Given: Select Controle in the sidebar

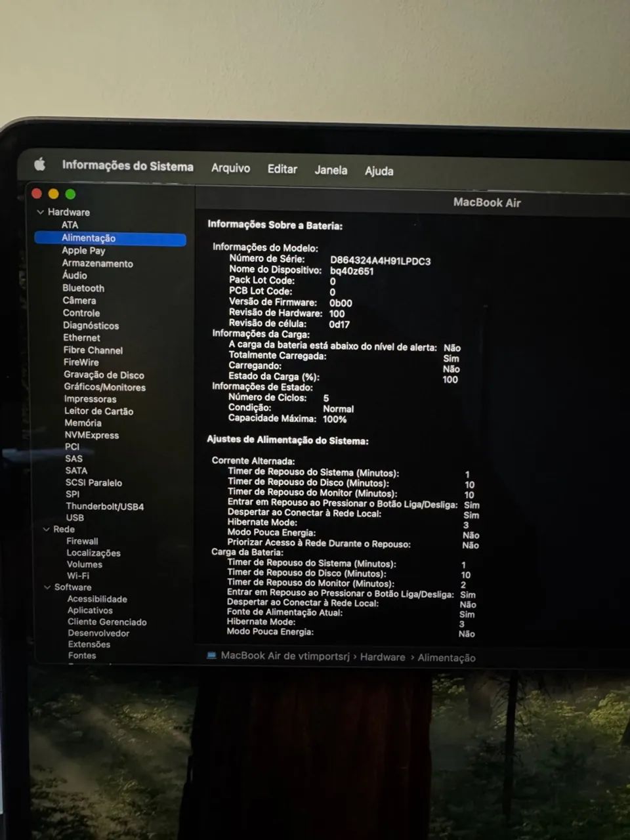Looking at the screenshot, I should tap(81, 313).
